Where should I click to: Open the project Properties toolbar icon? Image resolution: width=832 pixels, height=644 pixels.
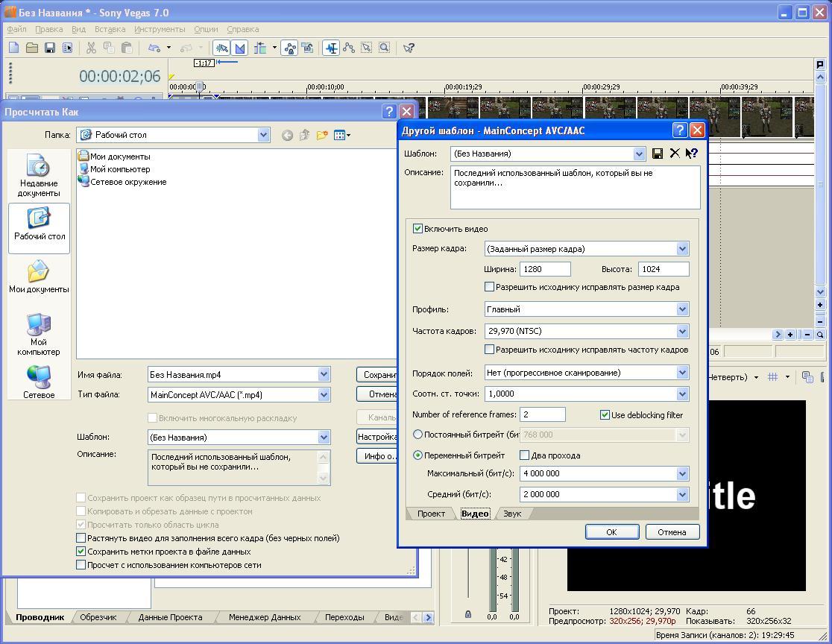tap(67, 48)
